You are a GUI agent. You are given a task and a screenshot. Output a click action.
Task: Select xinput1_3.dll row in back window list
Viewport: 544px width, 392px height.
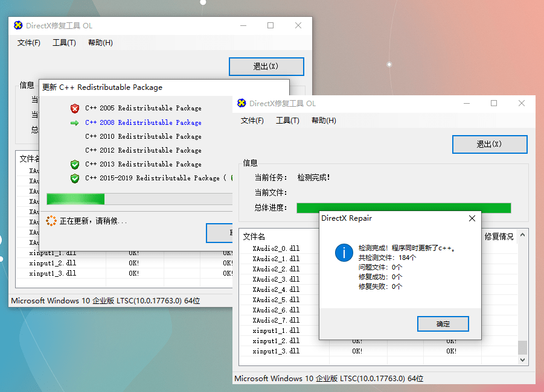coord(124,273)
